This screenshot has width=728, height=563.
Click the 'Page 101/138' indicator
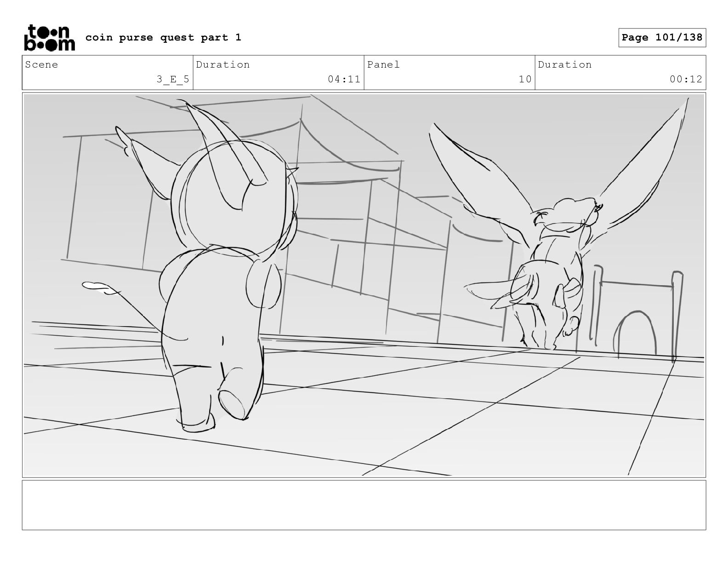coord(662,37)
